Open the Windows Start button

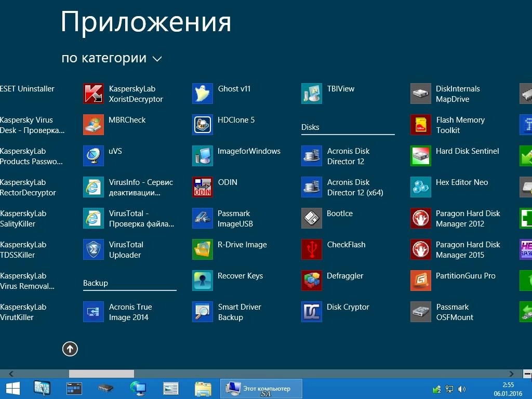(x=13, y=389)
